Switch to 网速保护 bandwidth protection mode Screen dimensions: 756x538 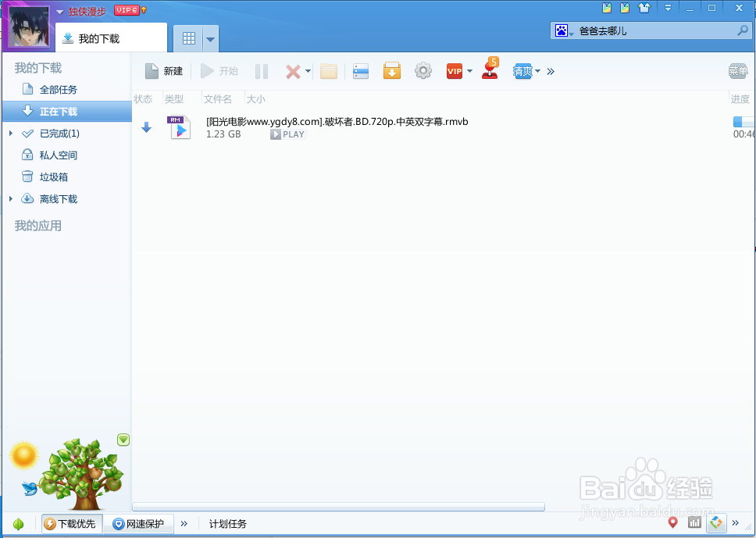(138, 524)
